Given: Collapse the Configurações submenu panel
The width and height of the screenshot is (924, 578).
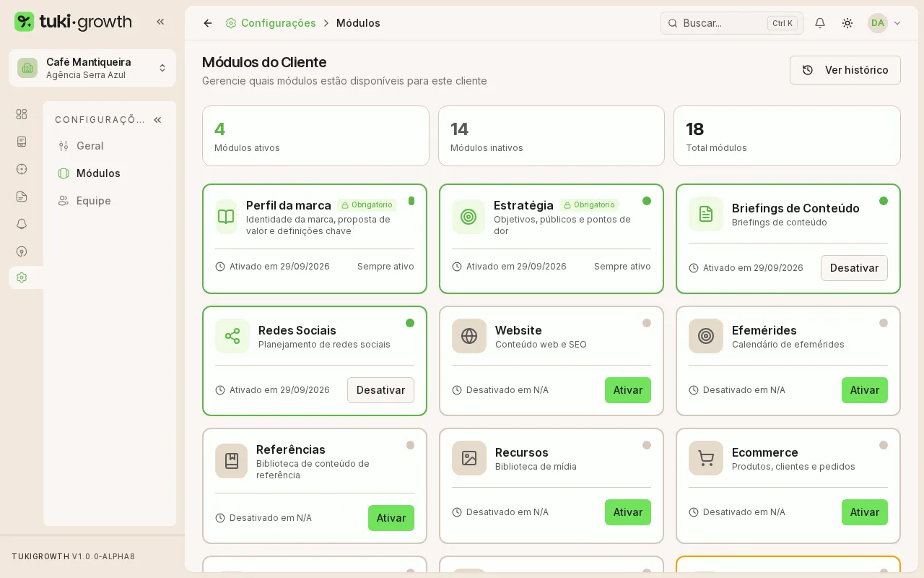Looking at the screenshot, I should click(157, 120).
